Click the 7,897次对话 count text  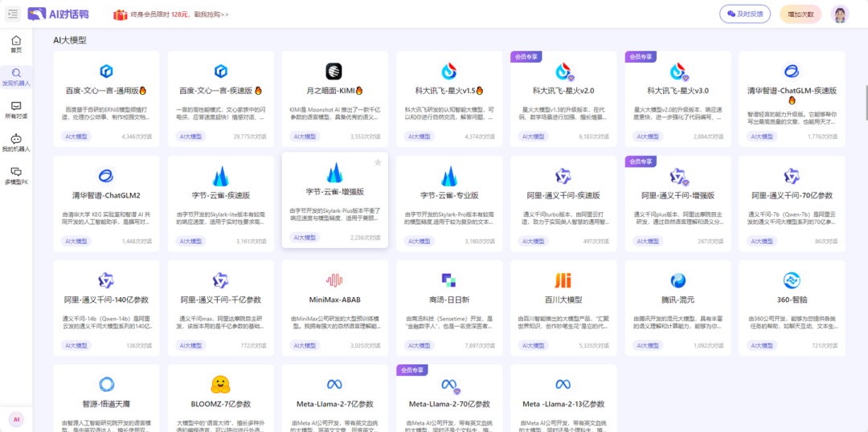click(478, 346)
